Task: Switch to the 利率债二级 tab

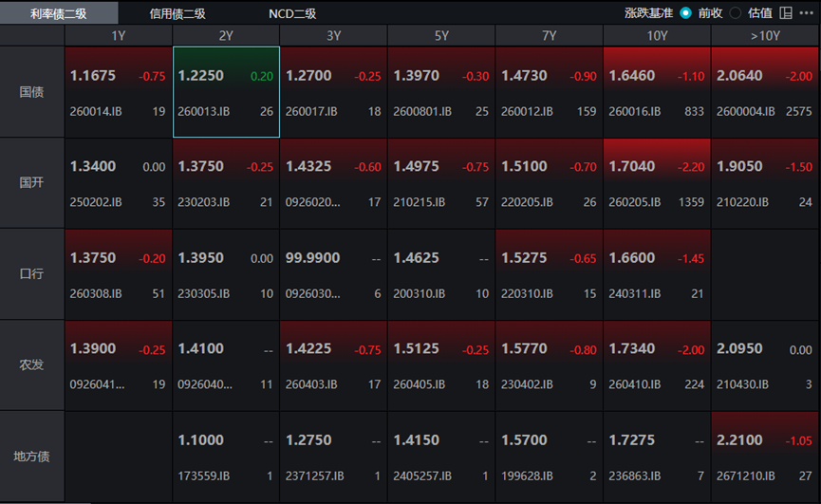Action: (59, 13)
